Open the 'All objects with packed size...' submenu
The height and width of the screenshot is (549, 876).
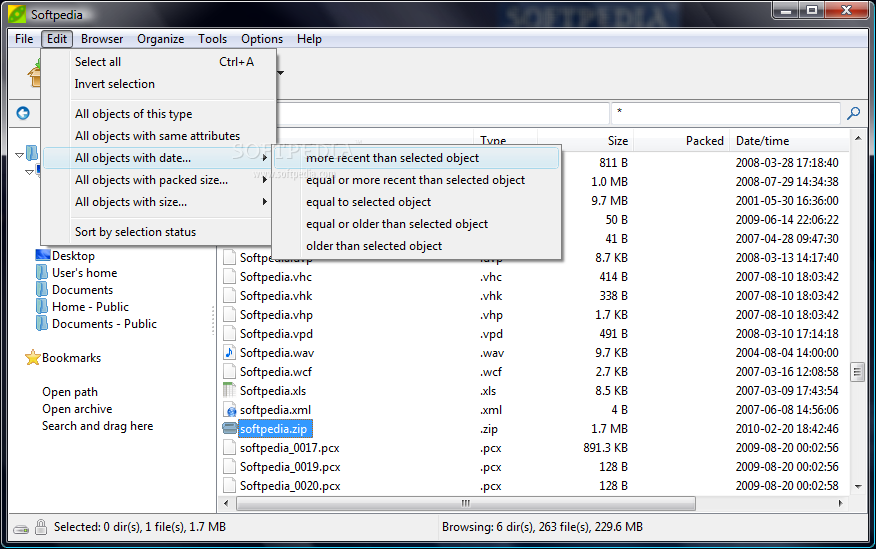tap(156, 180)
